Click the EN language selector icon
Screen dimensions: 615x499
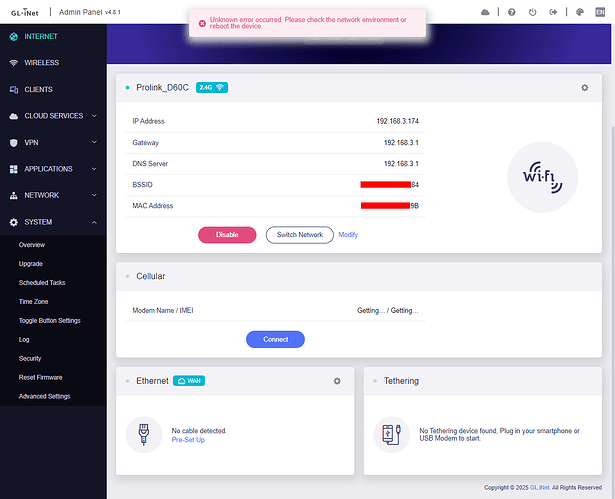tap(600, 12)
